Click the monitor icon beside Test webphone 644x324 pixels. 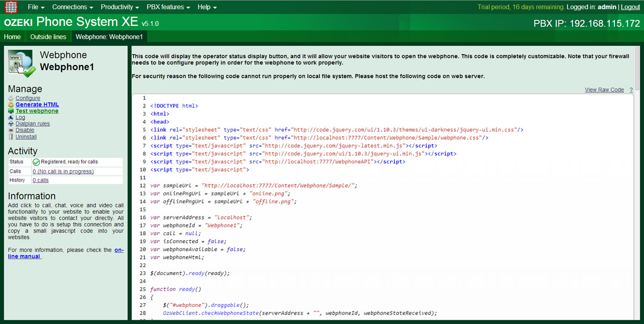click(11, 111)
